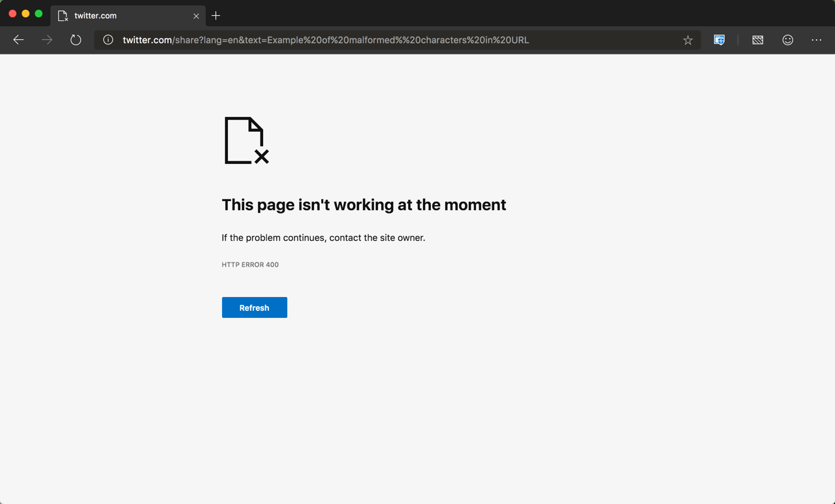Screen dimensions: 835x504
Task: Open the Application Guard window icon
Action: [719, 40]
